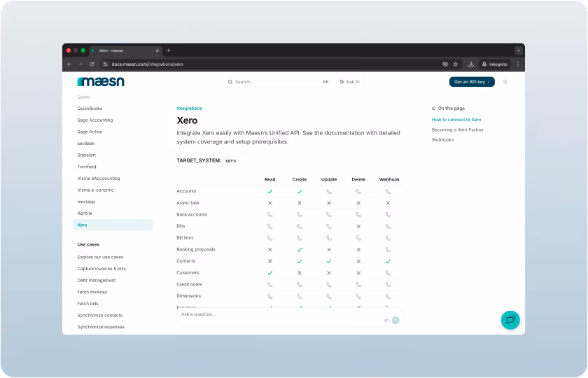Open weclapp in the sidebar

click(x=86, y=202)
